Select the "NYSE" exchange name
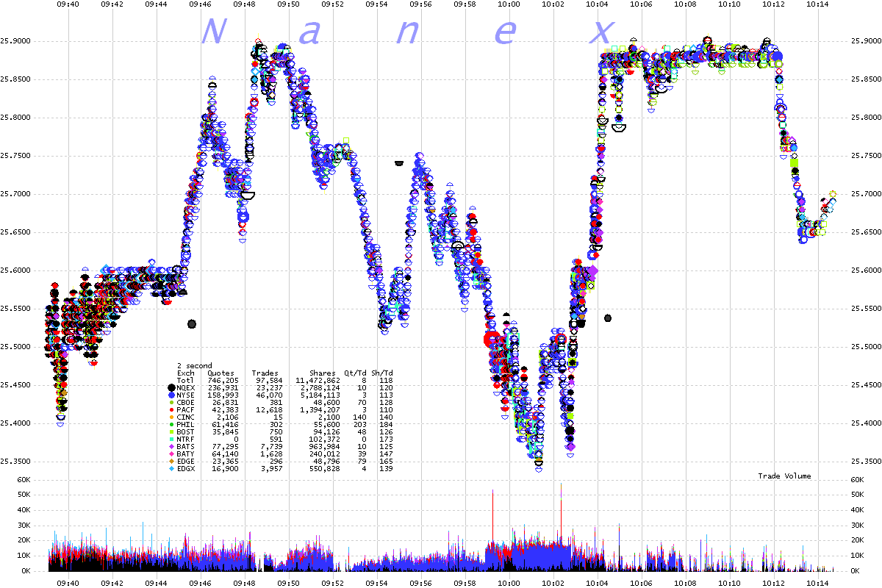The image size is (882, 588). 186,395
